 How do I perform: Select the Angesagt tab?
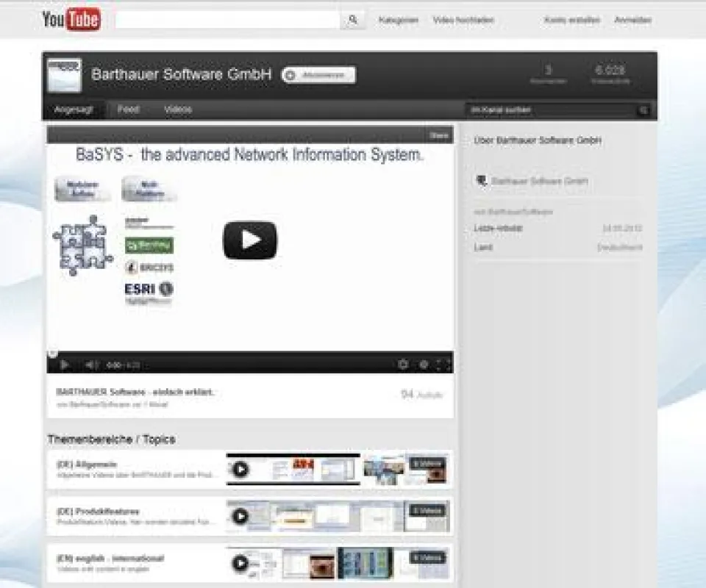[x=74, y=110]
